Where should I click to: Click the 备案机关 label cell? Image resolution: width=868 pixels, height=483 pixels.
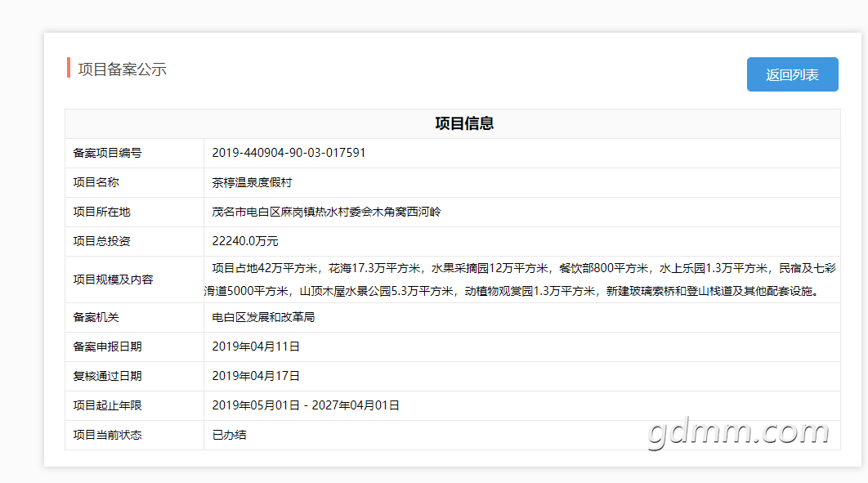[x=135, y=318]
